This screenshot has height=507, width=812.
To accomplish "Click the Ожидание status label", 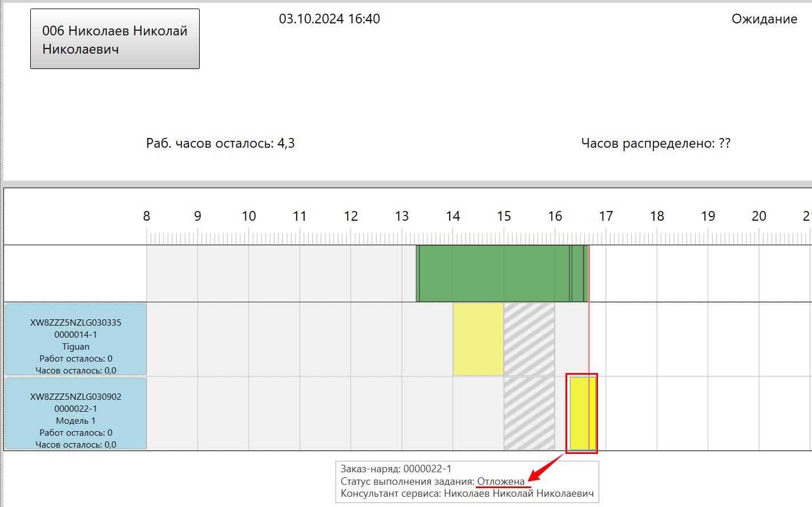I will pos(764,19).
